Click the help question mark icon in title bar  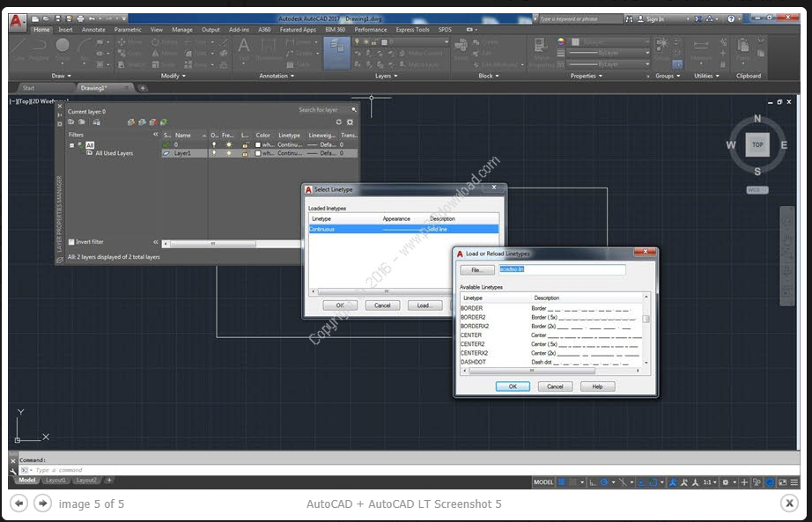coord(731,18)
